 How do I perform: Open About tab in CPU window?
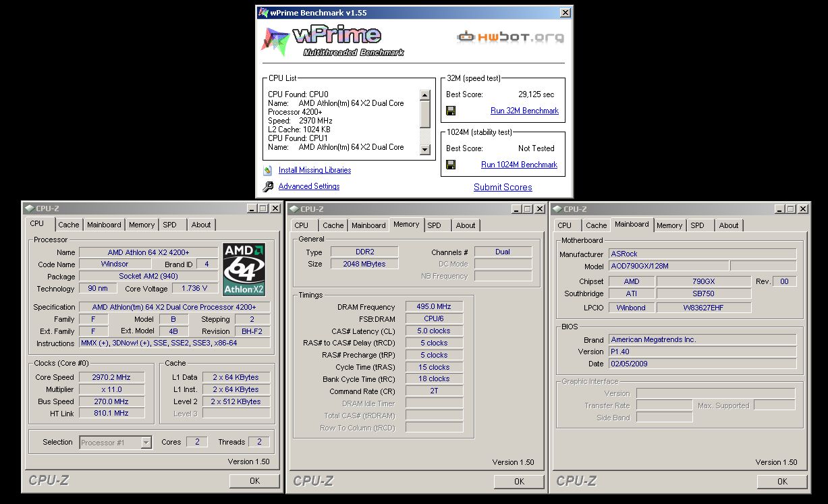pyautogui.click(x=201, y=225)
